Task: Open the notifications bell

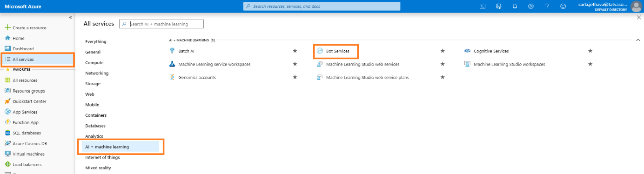Action: tap(515, 7)
